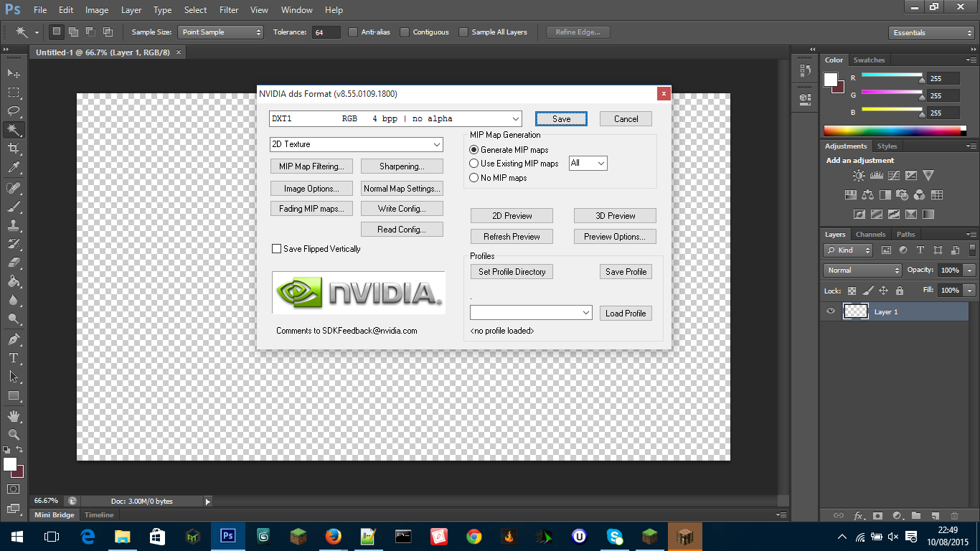
Task: Select the Move tool
Action: pyautogui.click(x=13, y=73)
